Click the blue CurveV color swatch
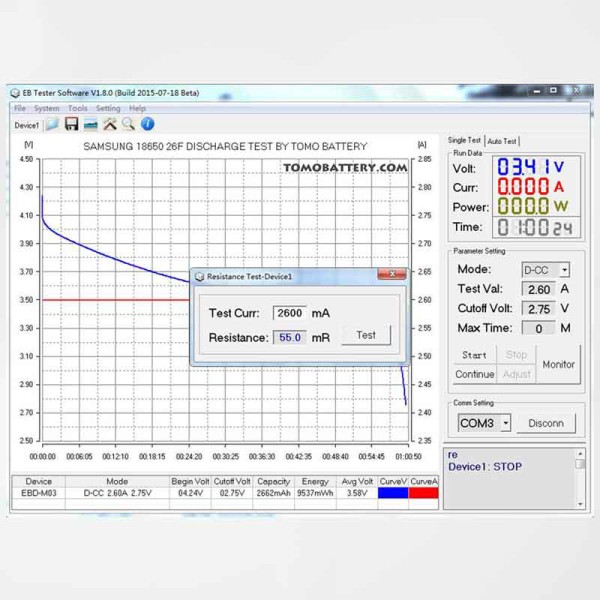600x600 pixels. (x=393, y=493)
